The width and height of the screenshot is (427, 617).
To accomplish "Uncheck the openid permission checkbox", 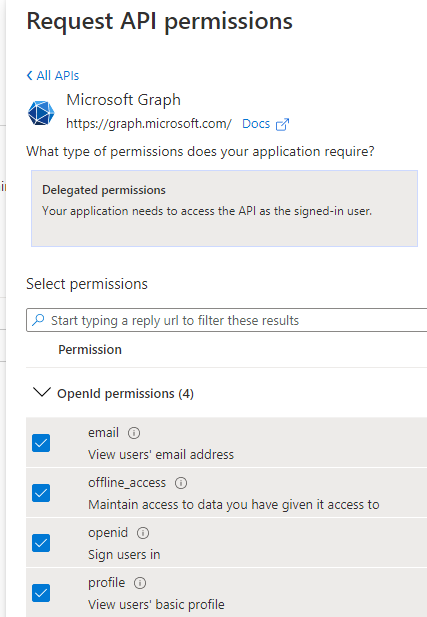I will point(41,543).
